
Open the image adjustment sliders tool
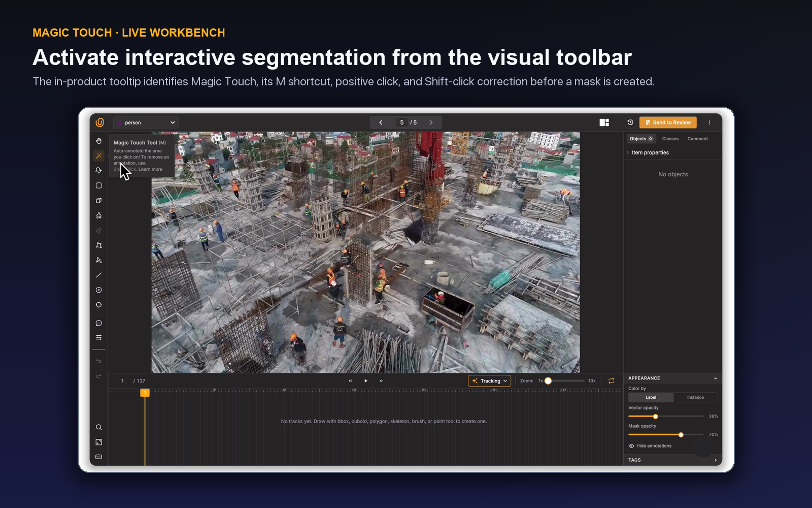(x=99, y=337)
